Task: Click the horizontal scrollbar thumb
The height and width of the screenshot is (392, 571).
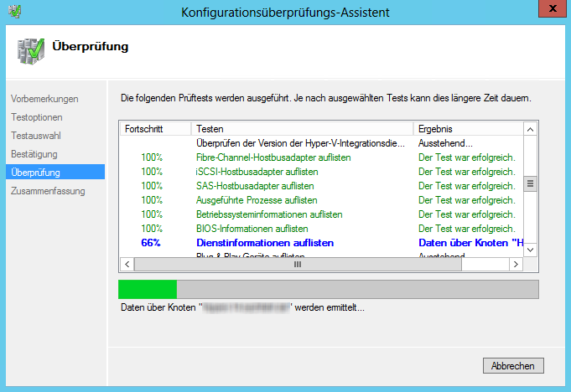Action: [x=298, y=265]
